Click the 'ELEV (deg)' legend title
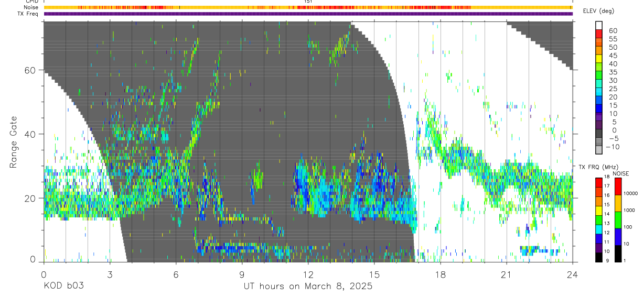Image resolution: width=644 pixels, height=297 pixels. 598,11
